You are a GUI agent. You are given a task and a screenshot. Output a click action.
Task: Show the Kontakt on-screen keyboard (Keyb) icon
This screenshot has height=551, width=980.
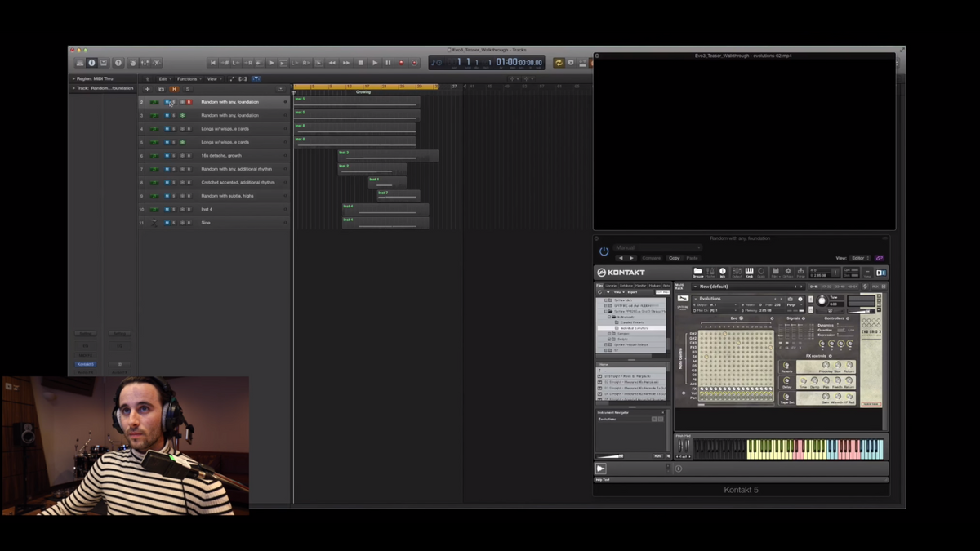(749, 272)
